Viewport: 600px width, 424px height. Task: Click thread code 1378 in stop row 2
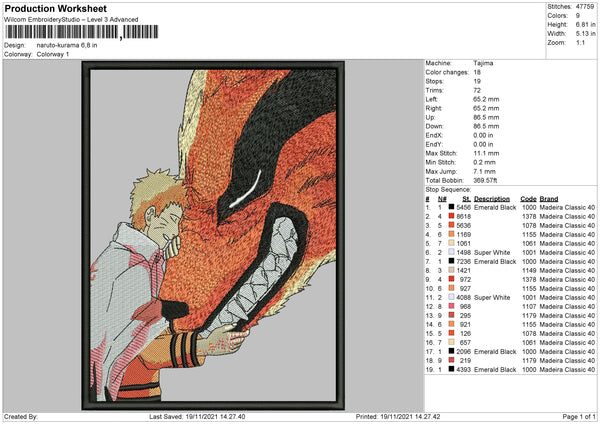[x=529, y=216]
